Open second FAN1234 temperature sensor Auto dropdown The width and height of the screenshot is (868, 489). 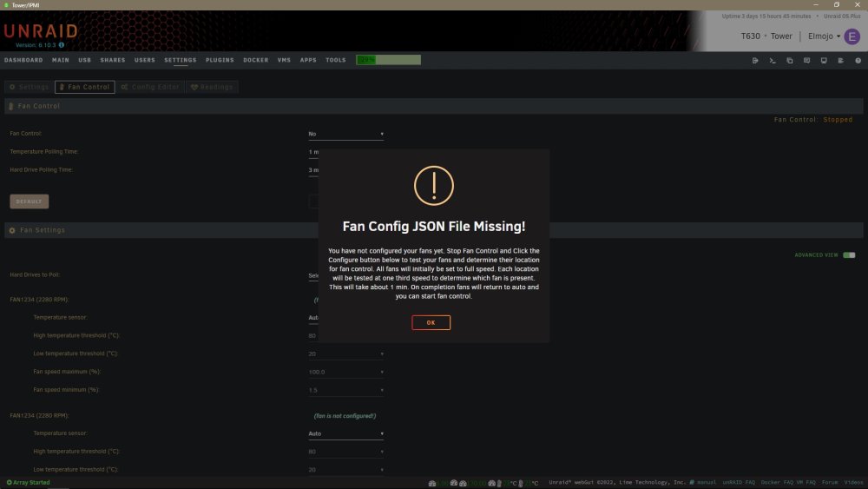(346, 433)
